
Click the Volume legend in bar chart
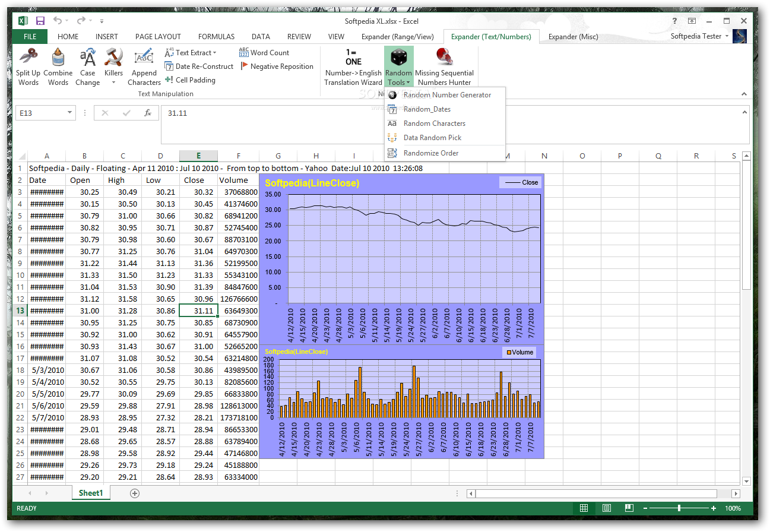click(x=519, y=352)
